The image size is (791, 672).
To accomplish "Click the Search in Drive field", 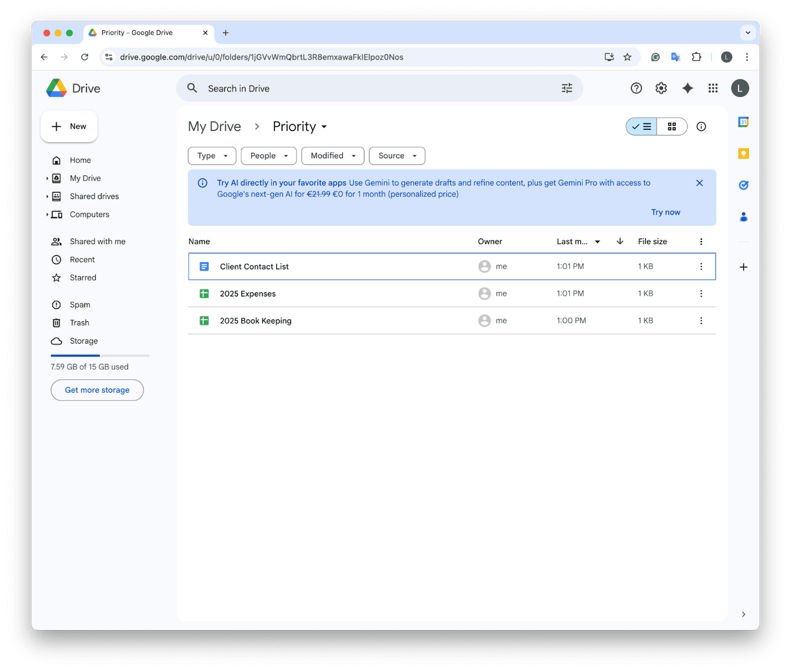I will [354, 88].
